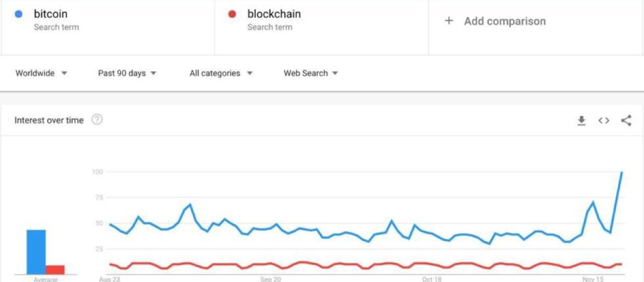Click the Sep 20 date label
The width and height of the screenshot is (644, 282).
click(271, 279)
